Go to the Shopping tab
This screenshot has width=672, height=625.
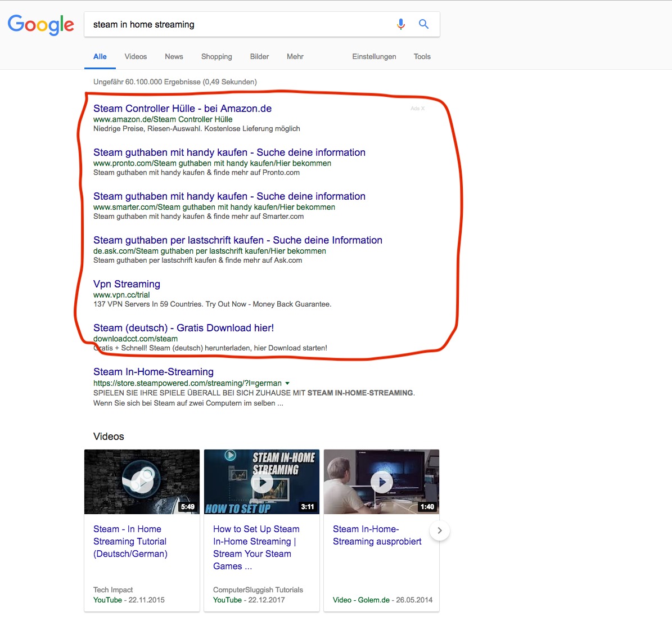[x=217, y=57]
